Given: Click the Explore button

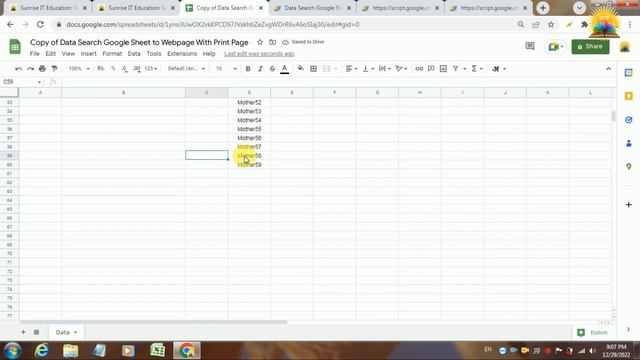Looking at the screenshot, I should click(593, 333).
